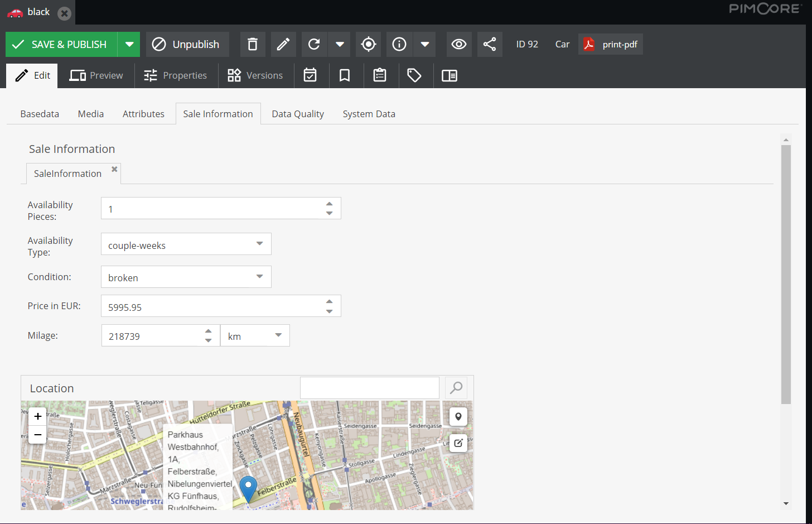
Task: Increase Availability Pieces with up arrow
Action: coord(330,204)
